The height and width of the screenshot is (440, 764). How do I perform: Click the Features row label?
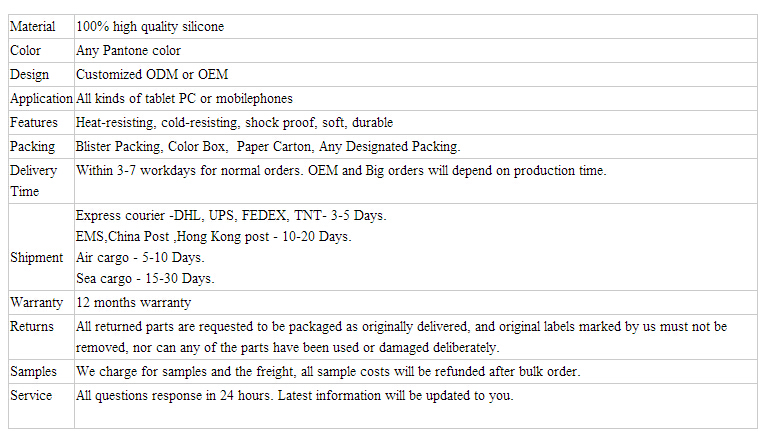(34, 122)
